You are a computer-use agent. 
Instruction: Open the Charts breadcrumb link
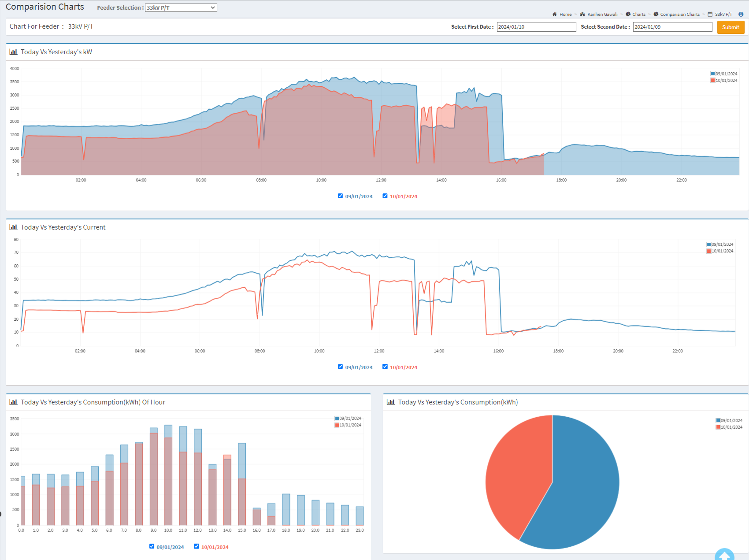click(x=639, y=15)
